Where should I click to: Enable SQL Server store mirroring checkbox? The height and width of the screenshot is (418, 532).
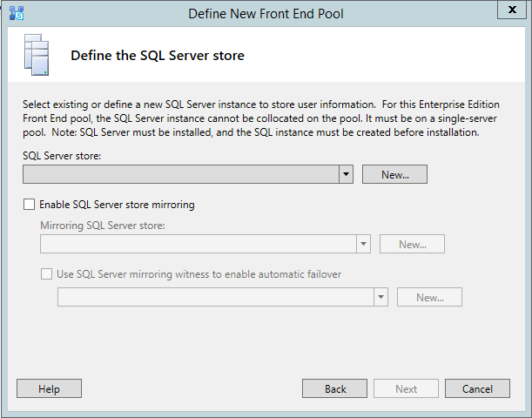[x=30, y=205]
